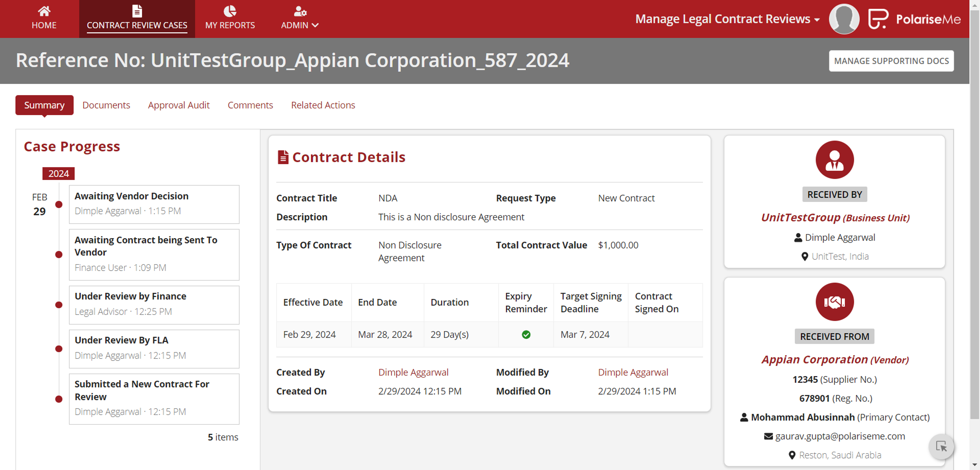Viewport: 980px width, 470px height.
Task: Switch to the Summary tab
Action: point(44,105)
